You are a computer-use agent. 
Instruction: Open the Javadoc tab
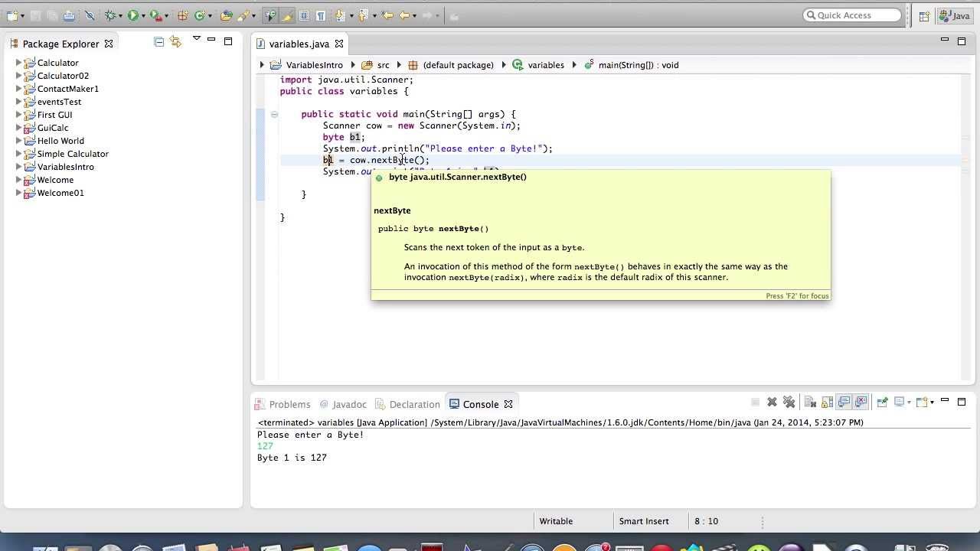click(x=349, y=404)
